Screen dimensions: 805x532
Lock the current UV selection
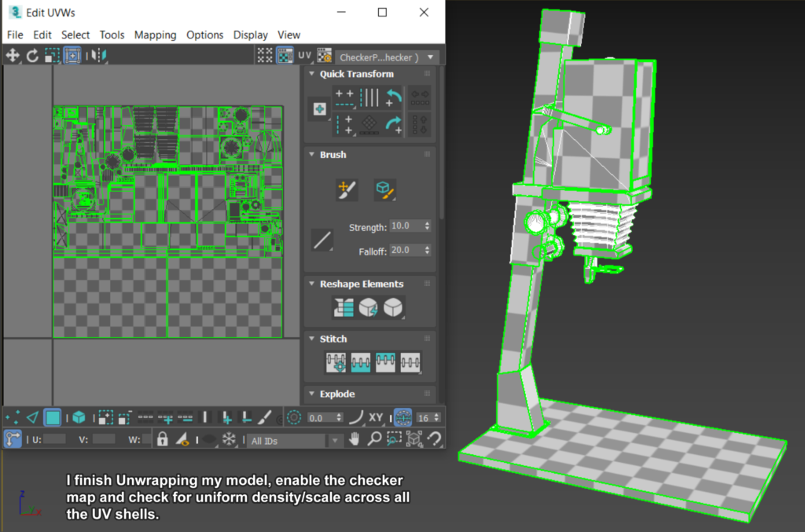162,440
